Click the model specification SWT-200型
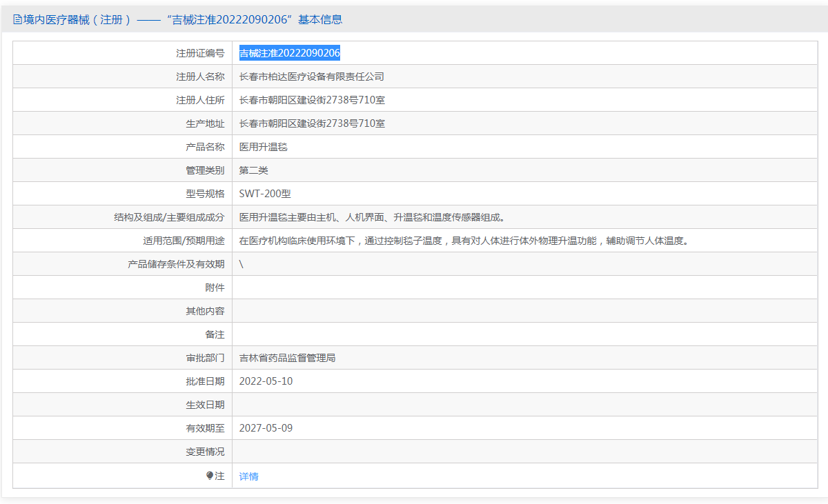This screenshot has height=504, width=828. [x=265, y=194]
